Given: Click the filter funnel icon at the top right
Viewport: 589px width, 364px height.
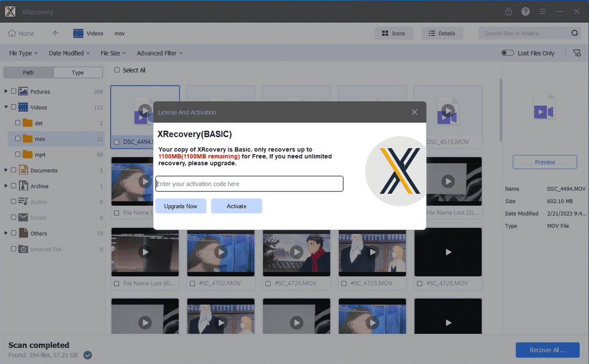Looking at the screenshot, I should 577,53.
